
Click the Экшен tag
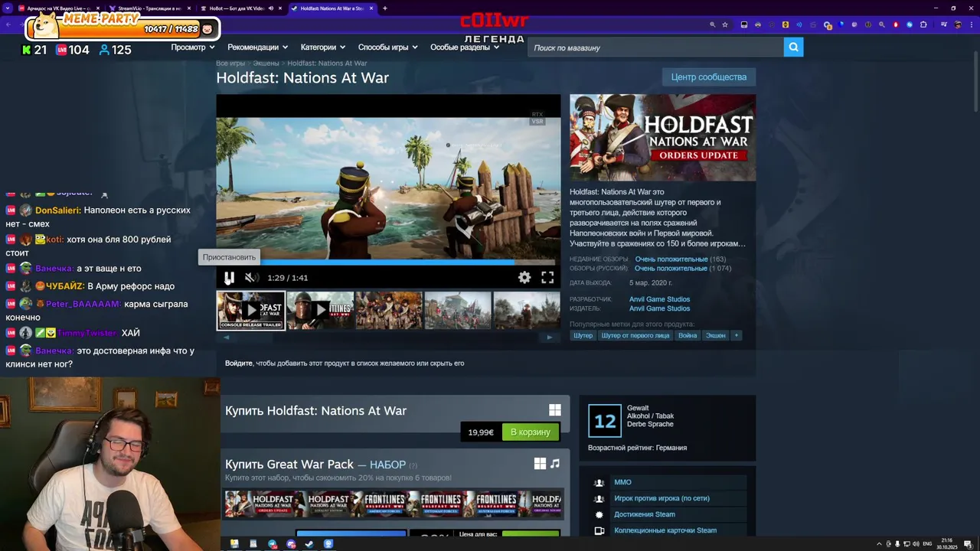click(x=716, y=335)
